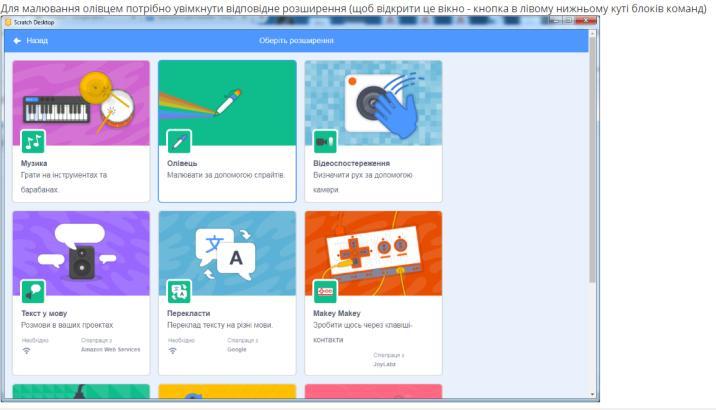Click the back arrow icon in the header
This screenshot has width=716, height=410.
tap(17, 41)
